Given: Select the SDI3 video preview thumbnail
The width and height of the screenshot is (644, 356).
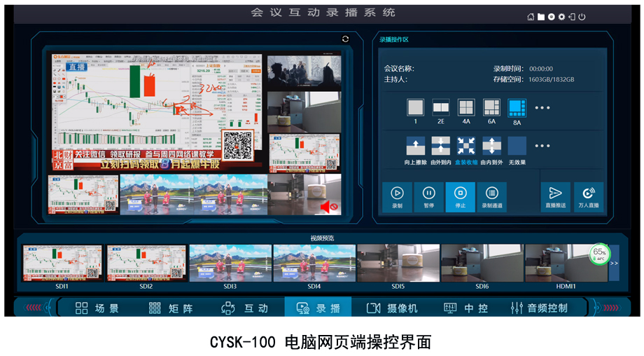Looking at the screenshot, I should (x=230, y=263).
